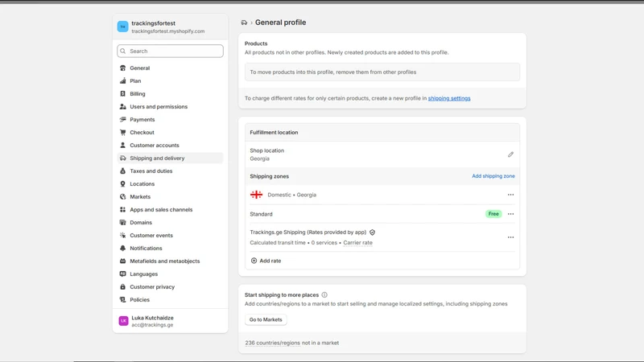644x362 pixels.
Task: Open the three-dot menu for Standard rate
Action: coord(510,214)
